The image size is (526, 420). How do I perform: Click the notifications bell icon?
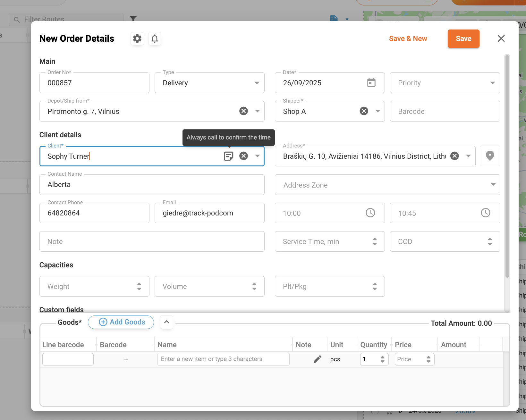pos(155,39)
